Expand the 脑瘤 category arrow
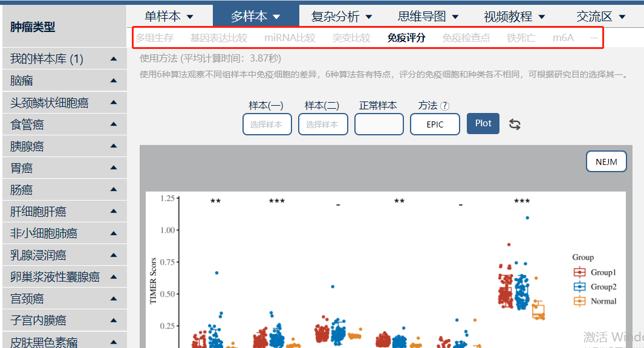Image resolution: width=644 pixels, height=348 pixels. tap(114, 80)
